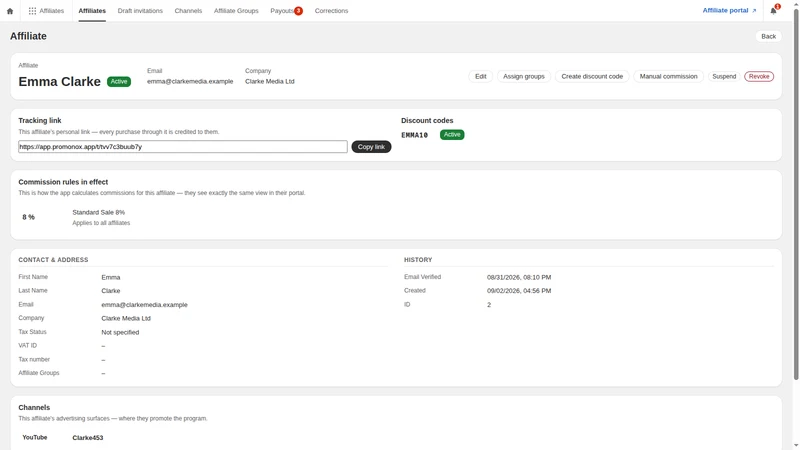
Task: Open the Affiliate Groups tab
Action: [x=236, y=11]
